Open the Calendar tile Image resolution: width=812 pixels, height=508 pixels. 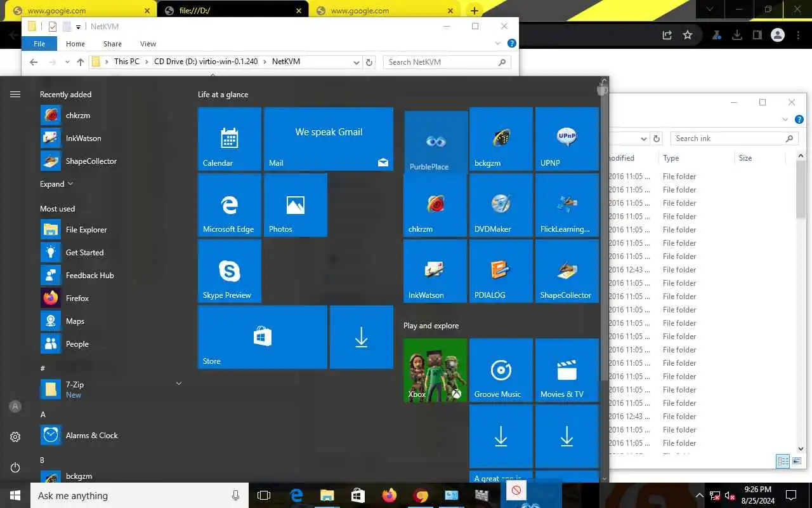pos(230,139)
